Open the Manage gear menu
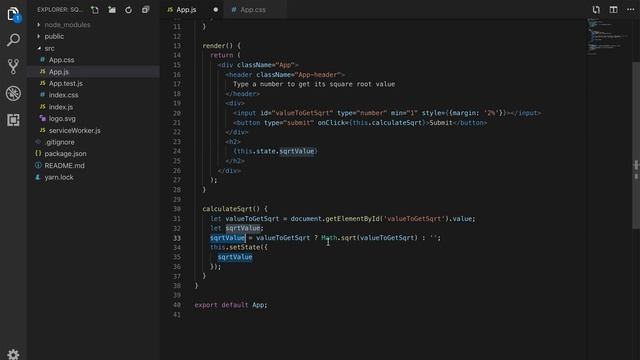The image size is (640, 360). pyautogui.click(x=13, y=354)
